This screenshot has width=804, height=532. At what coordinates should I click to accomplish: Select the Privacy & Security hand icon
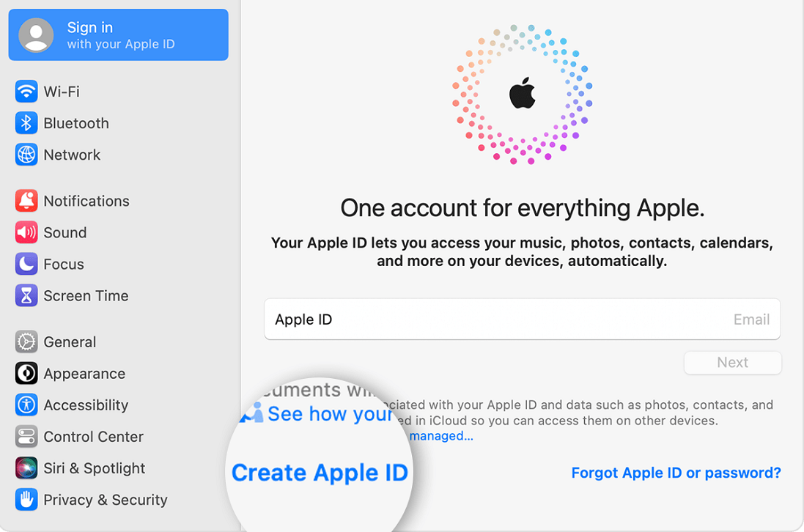26,500
